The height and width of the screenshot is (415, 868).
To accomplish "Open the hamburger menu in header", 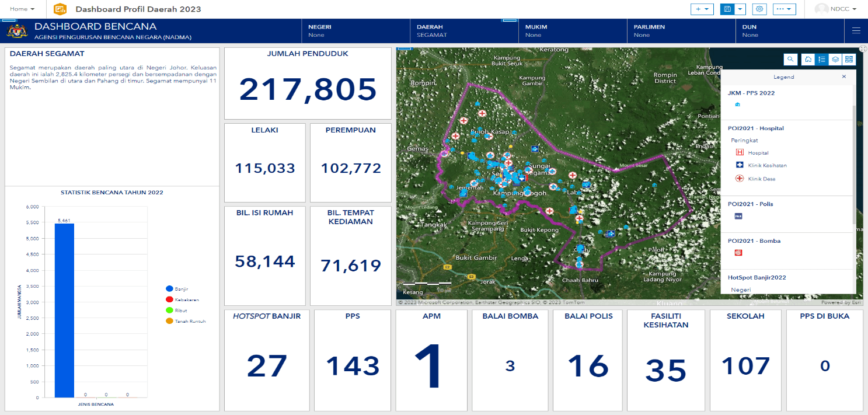I will (856, 31).
